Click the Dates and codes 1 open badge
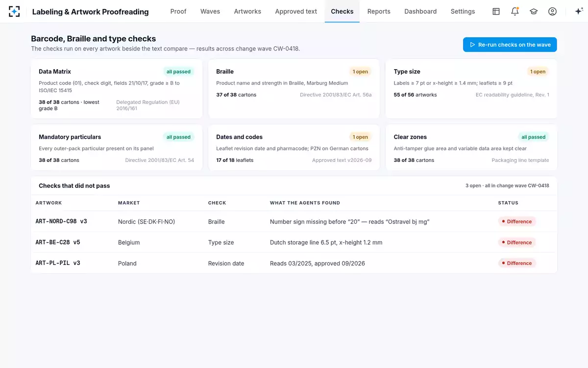This screenshot has height=368, width=588. click(x=360, y=137)
